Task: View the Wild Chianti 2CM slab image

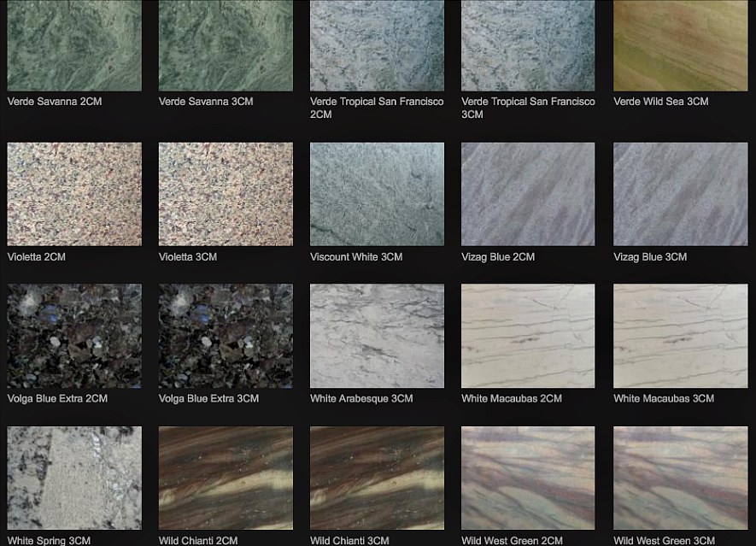Action: (x=226, y=478)
